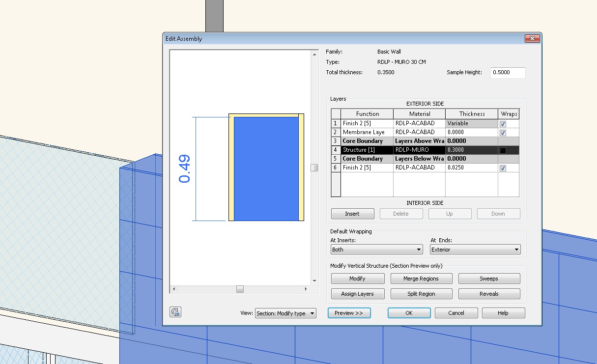Click the 2D view navigation wheel icon
The height and width of the screenshot is (364, 597).
[175, 312]
